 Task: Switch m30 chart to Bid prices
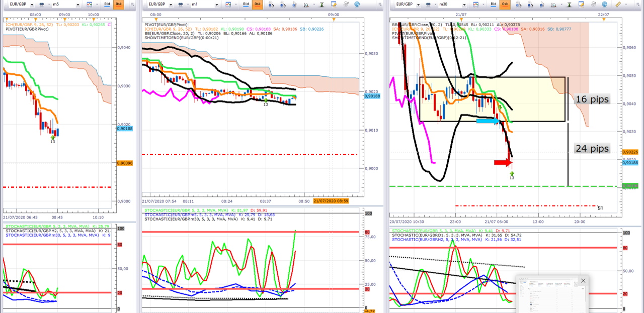pyautogui.click(x=494, y=4)
